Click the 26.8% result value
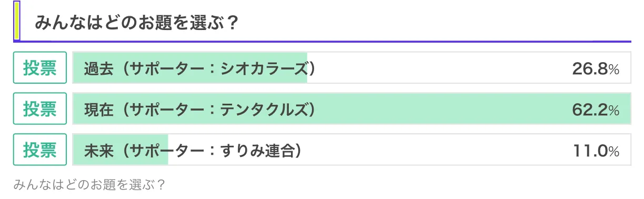This screenshot has height=199, width=644. (596, 68)
